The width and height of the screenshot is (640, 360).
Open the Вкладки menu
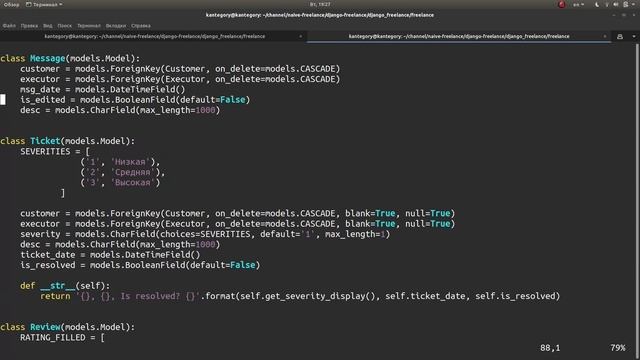[x=116, y=26]
